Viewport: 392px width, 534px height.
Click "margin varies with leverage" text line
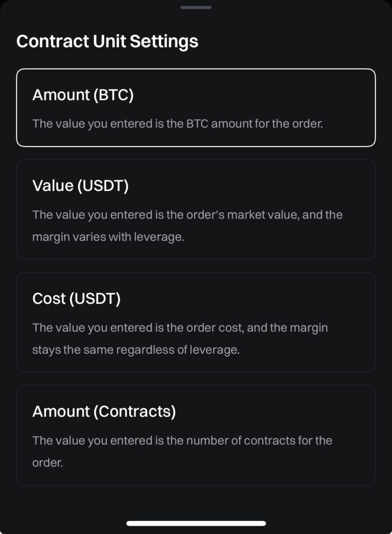108,237
